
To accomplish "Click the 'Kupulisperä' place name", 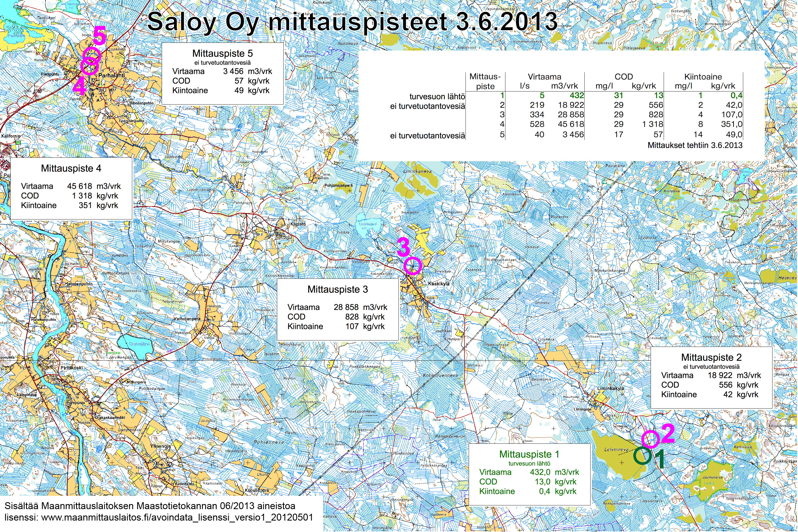I will click(257, 490).
